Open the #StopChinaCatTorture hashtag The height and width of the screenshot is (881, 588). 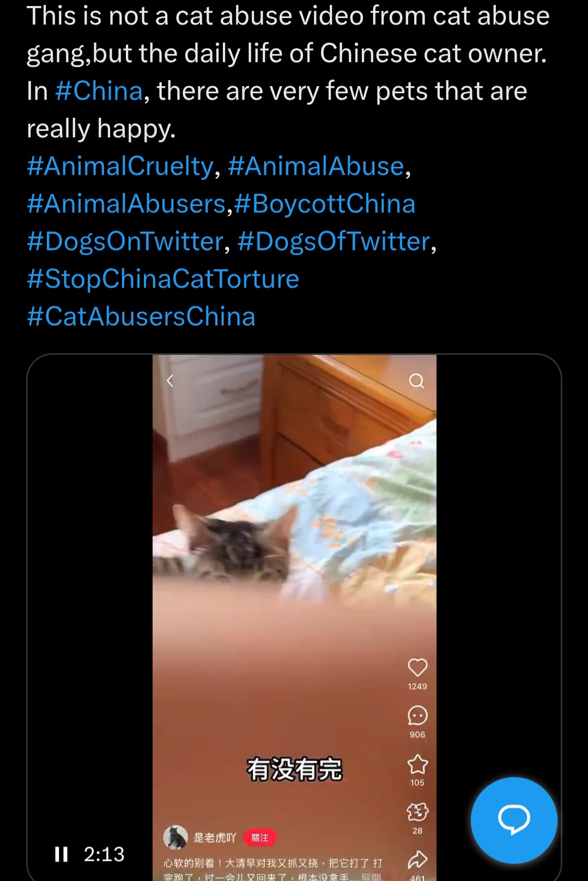point(163,279)
